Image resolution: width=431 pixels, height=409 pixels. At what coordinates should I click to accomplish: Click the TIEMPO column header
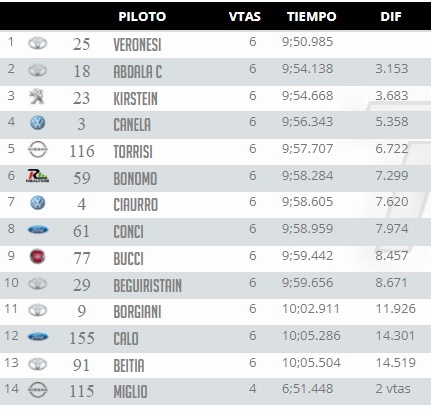click(312, 17)
